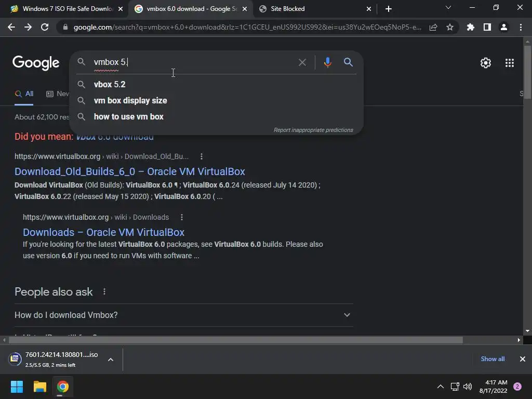Click the virtualbox.org Download_Old_Bu breadcrumb URL
The height and width of the screenshot is (399, 532).
point(101,156)
